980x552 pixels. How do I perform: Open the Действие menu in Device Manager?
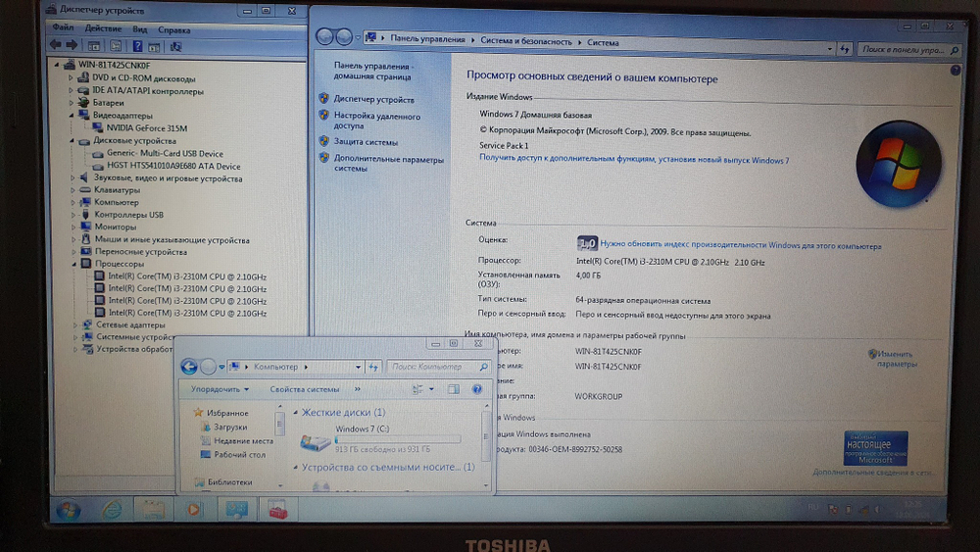point(103,28)
